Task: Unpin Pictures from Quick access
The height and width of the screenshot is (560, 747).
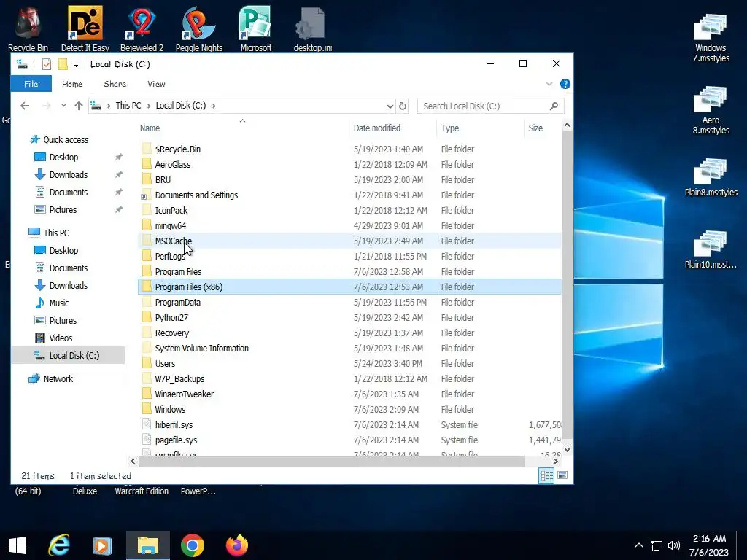Action: (x=119, y=209)
